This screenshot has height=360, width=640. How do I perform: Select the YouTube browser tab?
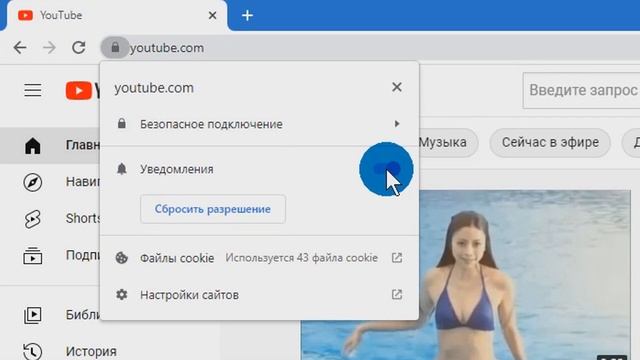pyautogui.click(x=117, y=16)
